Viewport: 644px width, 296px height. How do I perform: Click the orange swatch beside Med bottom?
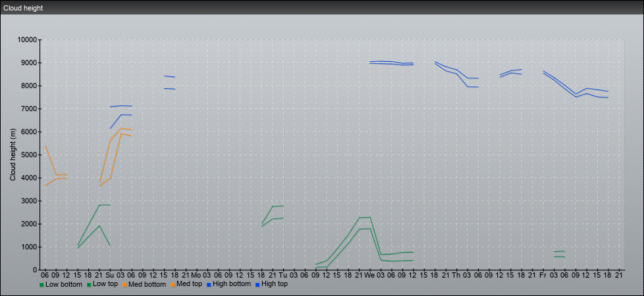tap(124, 284)
